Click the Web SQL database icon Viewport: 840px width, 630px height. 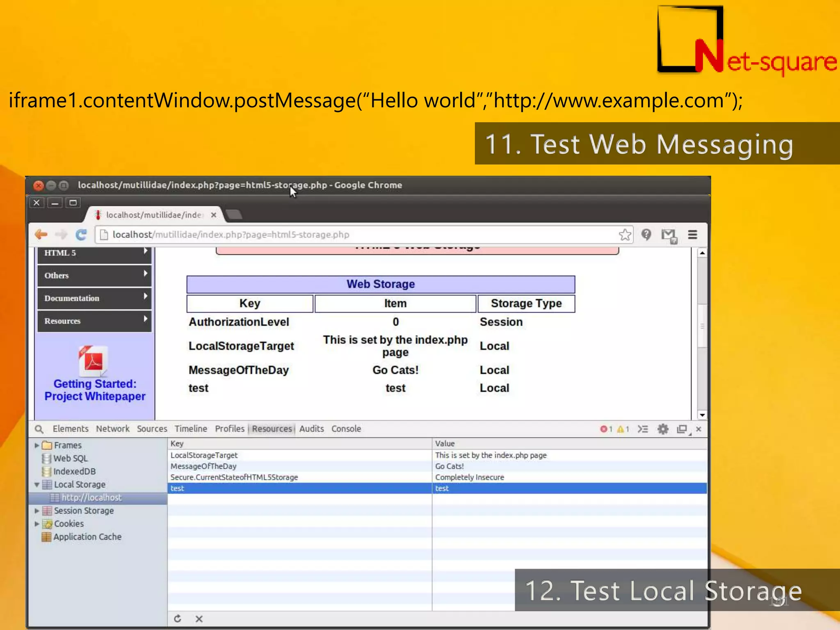pos(47,459)
